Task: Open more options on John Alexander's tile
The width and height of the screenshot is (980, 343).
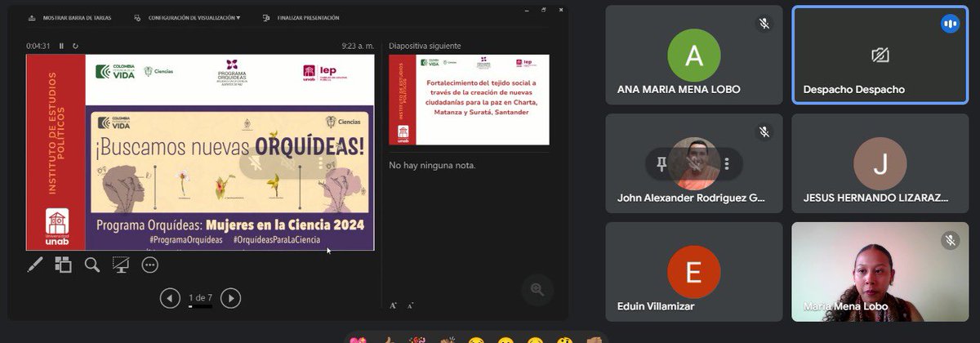Action: click(726, 164)
